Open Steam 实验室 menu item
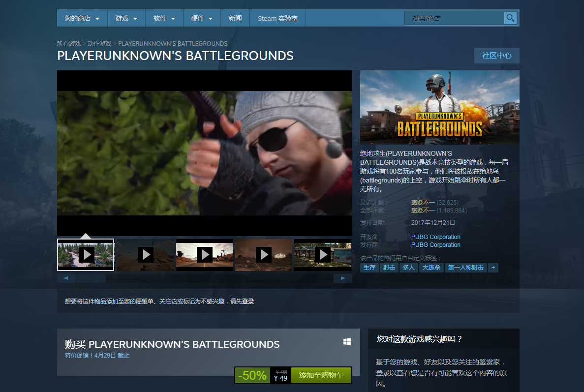Viewport: 584px width, 392px height. [x=278, y=18]
